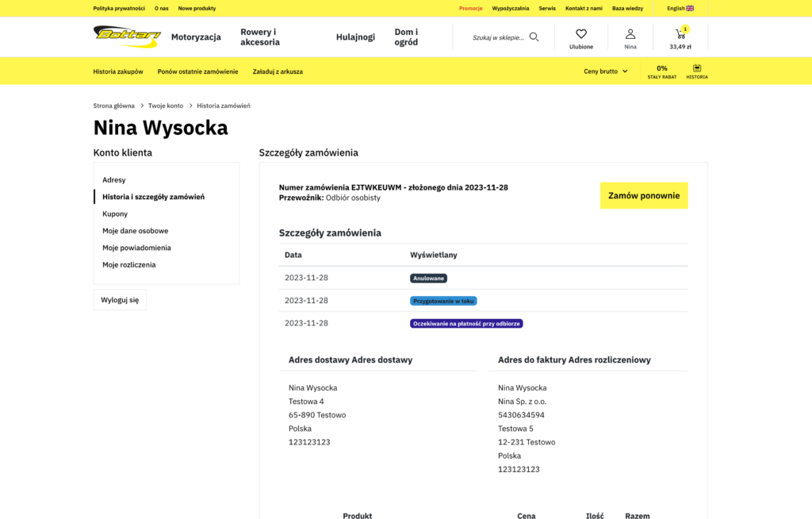Open the shopping cart icon
The height and width of the screenshot is (519, 812).
[x=680, y=36]
